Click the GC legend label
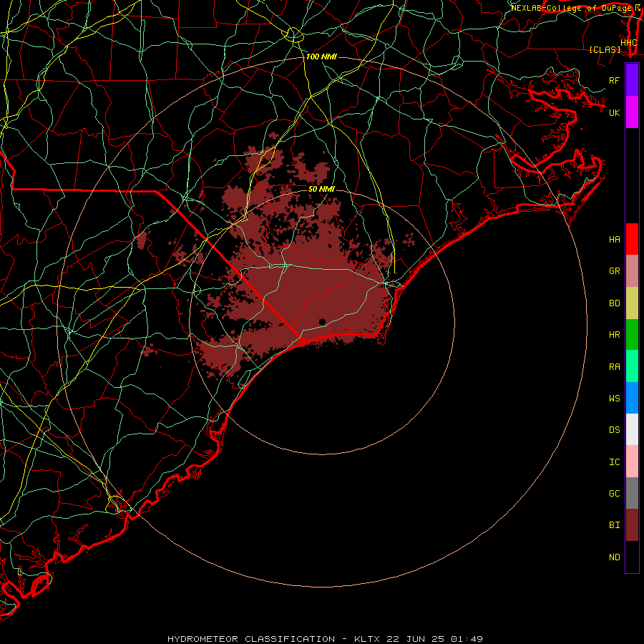The height and width of the screenshot is (644, 644). [615, 494]
